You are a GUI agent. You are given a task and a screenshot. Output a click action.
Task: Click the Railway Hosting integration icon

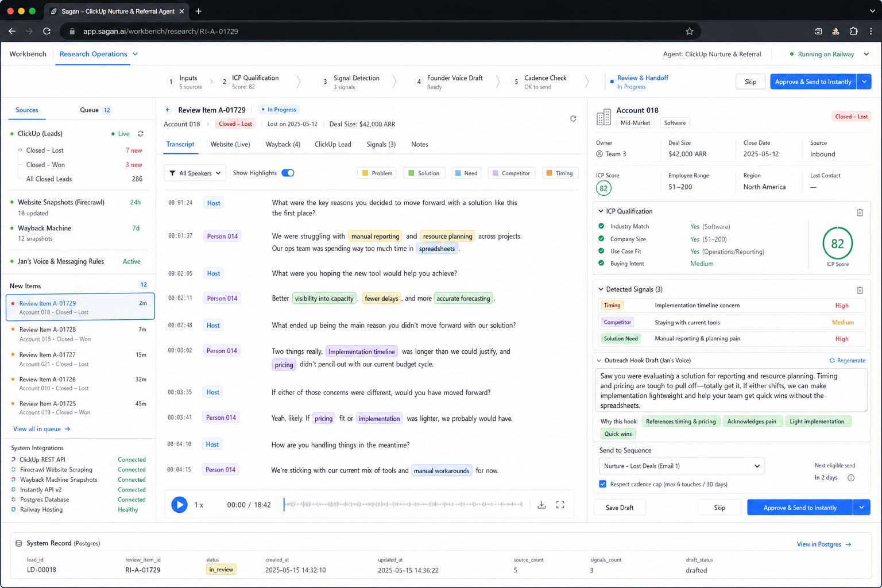13,509
